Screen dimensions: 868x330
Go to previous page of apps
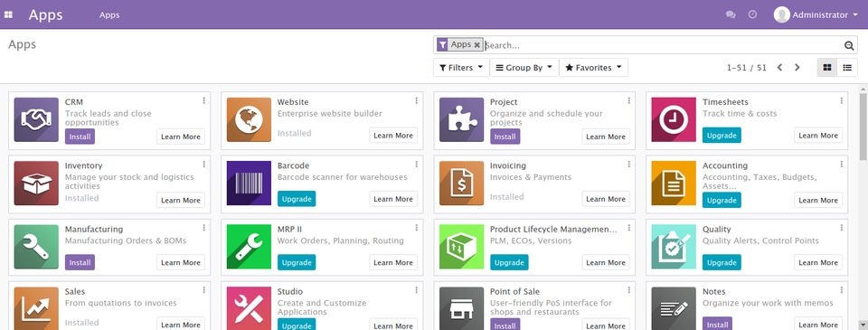pyautogui.click(x=779, y=68)
